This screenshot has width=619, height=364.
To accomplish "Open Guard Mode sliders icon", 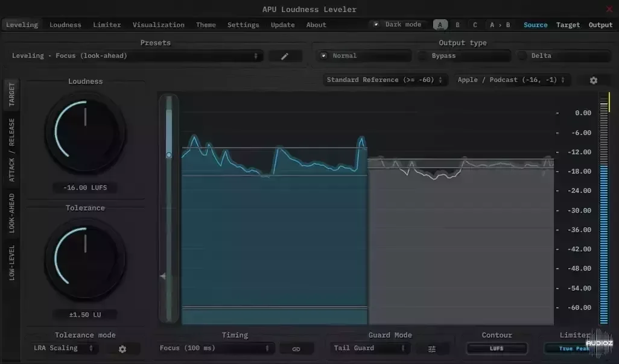I will pos(432,348).
